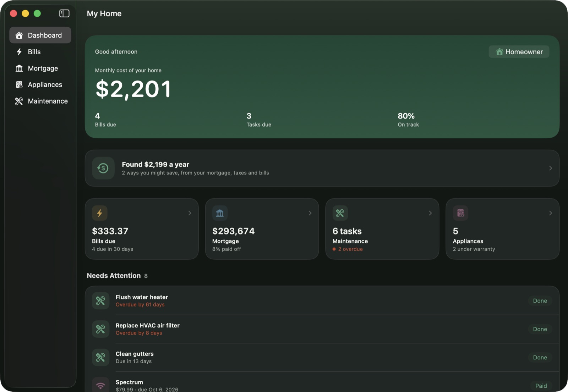Open the Appliances card chevron
Viewport: 568px width, 392px height.
click(551, 213)
